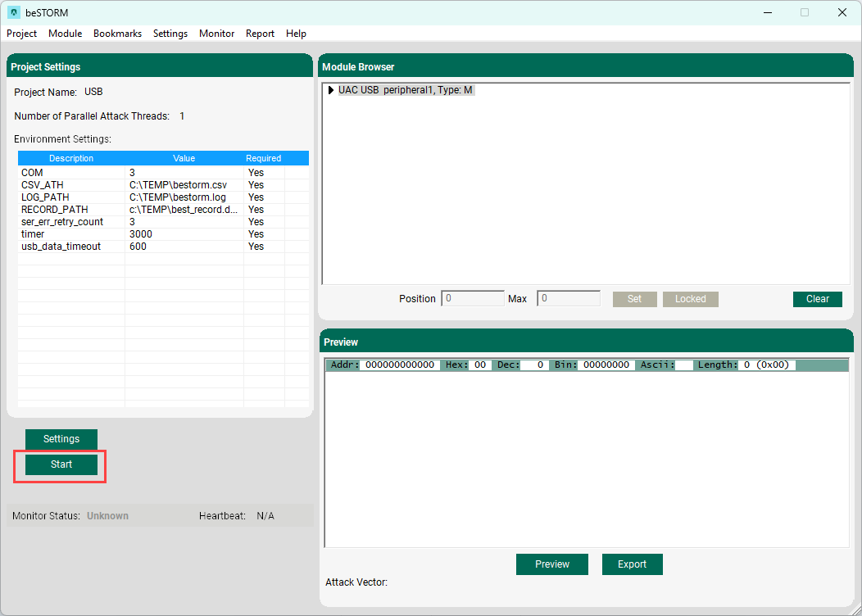Click the beSTORM app icon in title bar
The height and width of the screenshot is (616, 862).
tap(14, 12)
